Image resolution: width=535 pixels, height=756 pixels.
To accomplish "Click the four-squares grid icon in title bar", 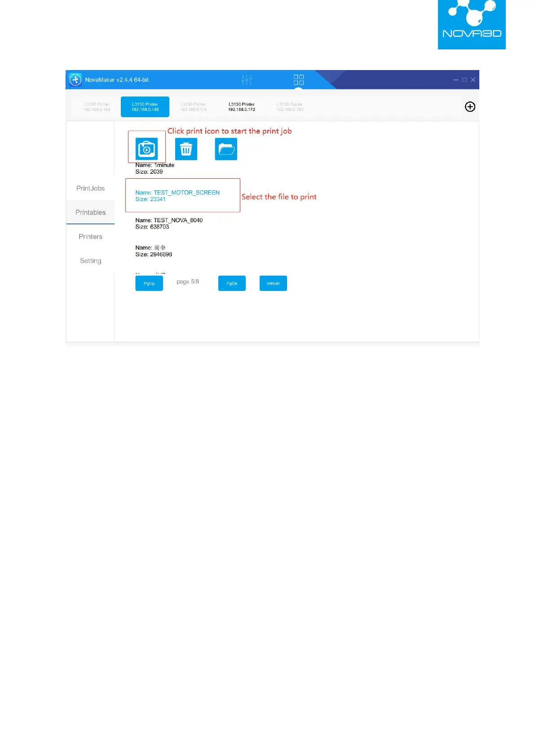I will [299, 80].
